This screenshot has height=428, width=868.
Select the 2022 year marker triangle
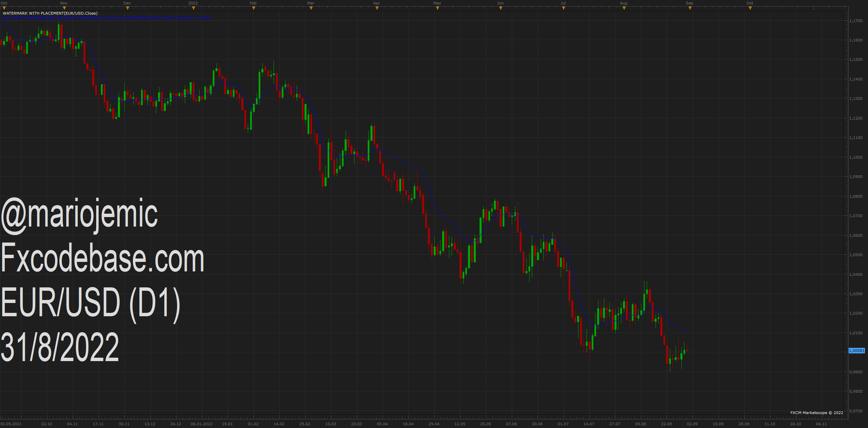pyautogui.click(x=193, y=8)
